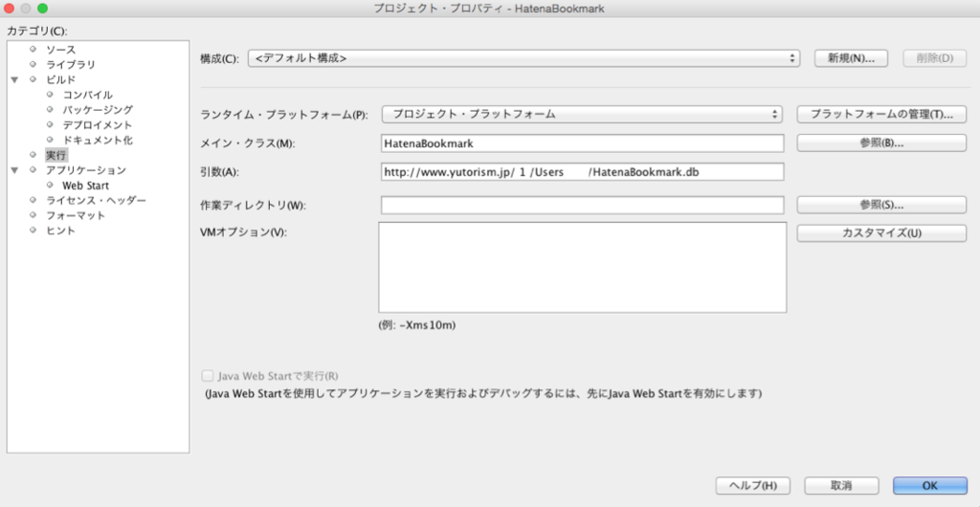Click the ライセンス・ヘッダー bullet icon
The image size is (980, 507).
[33, 200]
